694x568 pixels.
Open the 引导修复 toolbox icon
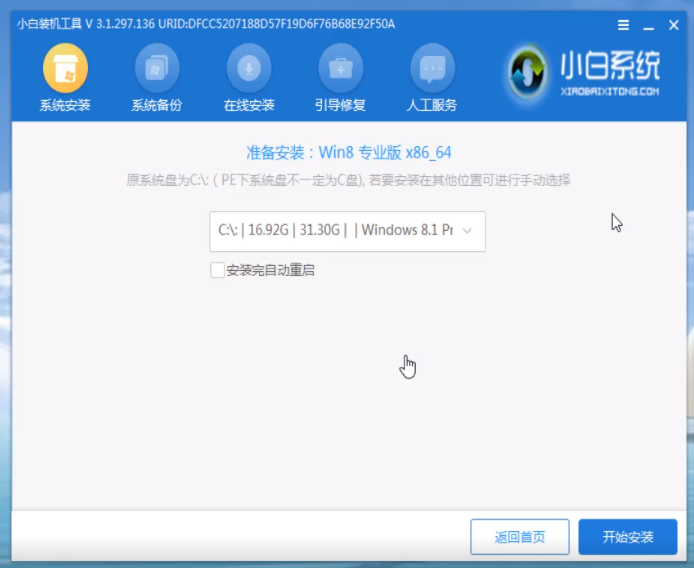click(341, 69)
